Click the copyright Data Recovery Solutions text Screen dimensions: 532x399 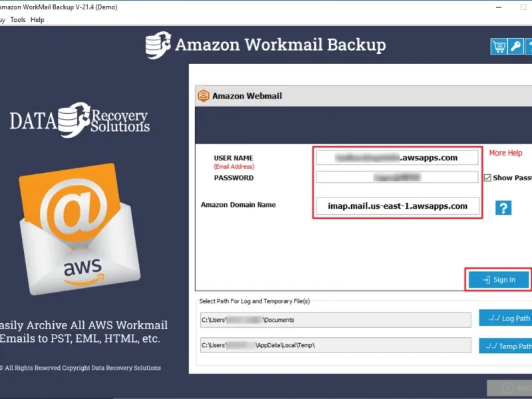tap(80, 368)
